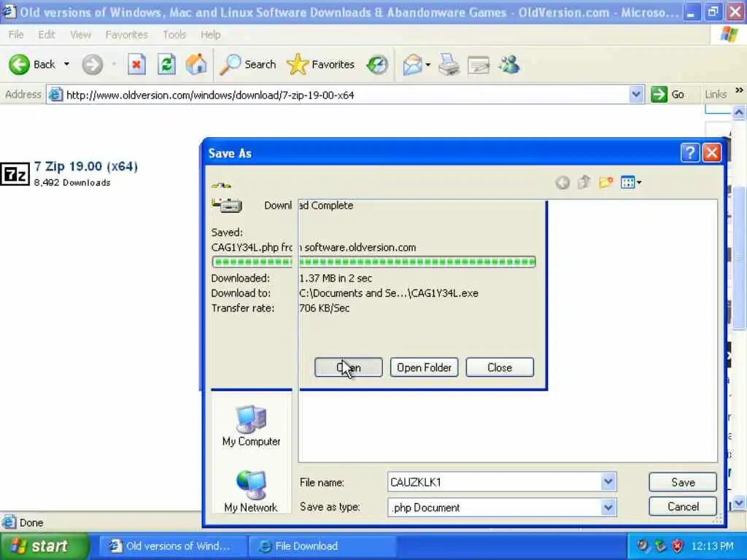The image size is (747, 560).
Task: Click the Back arrow icon in the toolbar
Action: click(19, 64)
